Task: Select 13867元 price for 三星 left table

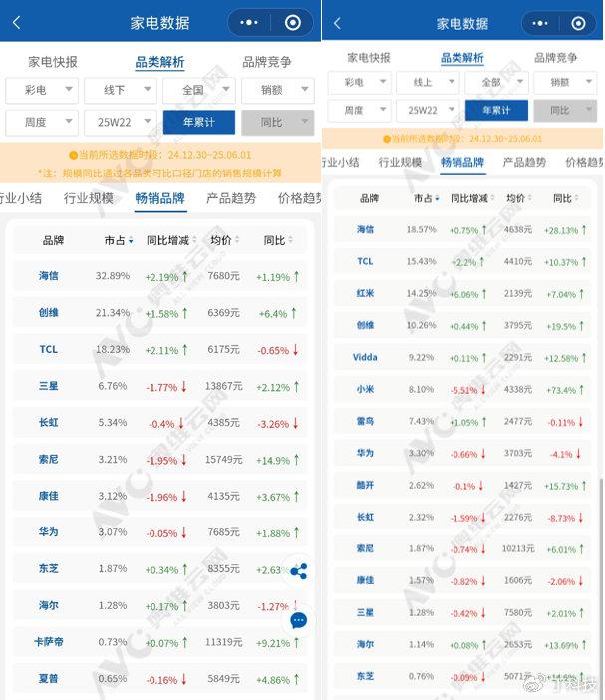Action: [x=224, y=386]
